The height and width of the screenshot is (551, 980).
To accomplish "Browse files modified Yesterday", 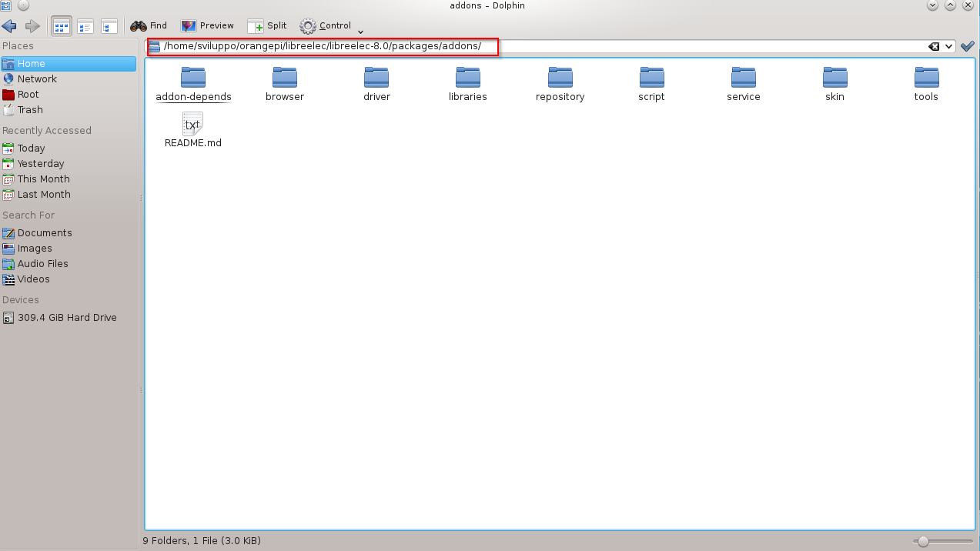I will [41, 163].
